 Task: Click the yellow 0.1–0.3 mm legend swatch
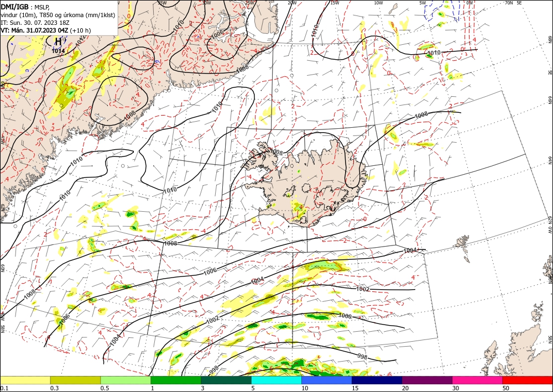(25, 380)
